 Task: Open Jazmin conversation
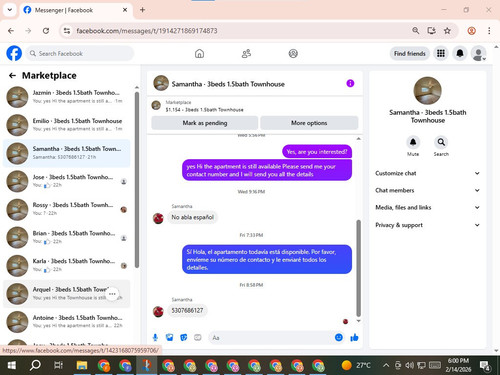tap(67, 97)
